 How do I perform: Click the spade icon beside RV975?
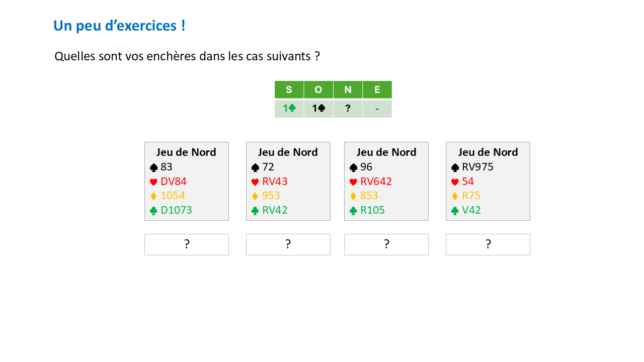click(455, 167)
